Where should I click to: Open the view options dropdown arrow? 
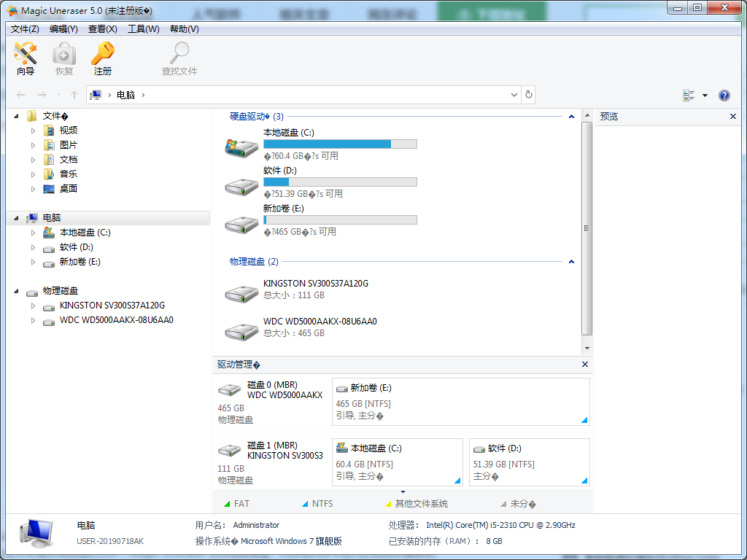pyautogui.click(x=705, y=96)
